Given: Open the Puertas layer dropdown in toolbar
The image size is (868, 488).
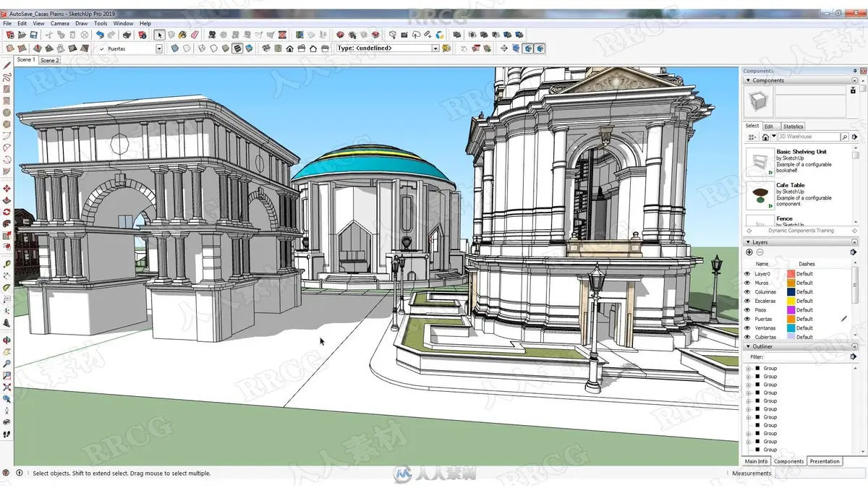Looking at the screenshot, I should point(159,48).
